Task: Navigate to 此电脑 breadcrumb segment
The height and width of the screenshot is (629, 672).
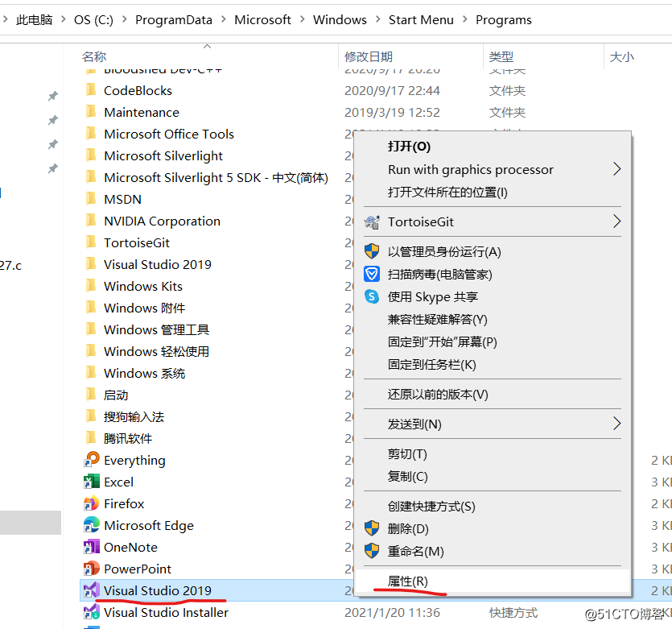Action: click(x=35, y=19)
